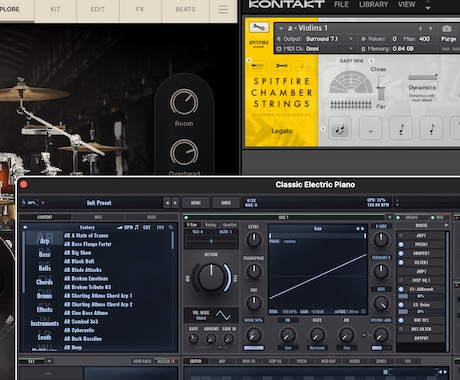Click the link icon beside WSYNC-ADD knob
Image resolution: width=460 pixels, height=380 pixels.
[364, 335]
